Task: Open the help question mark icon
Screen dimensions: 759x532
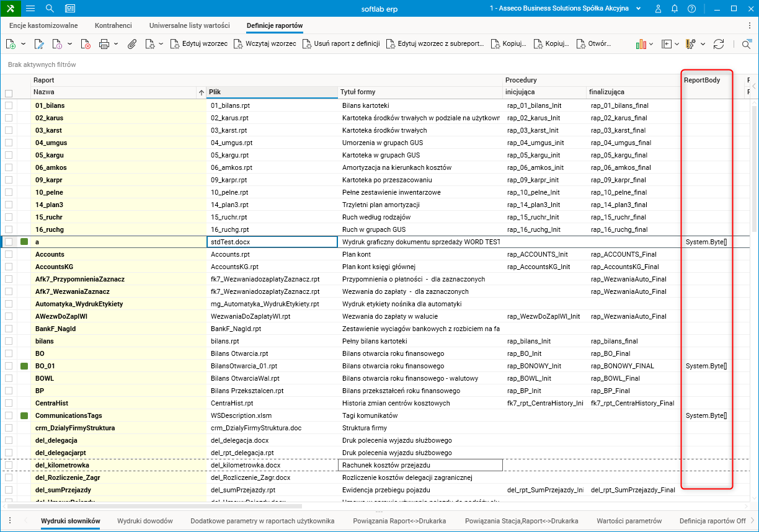Action: [691, 9]
